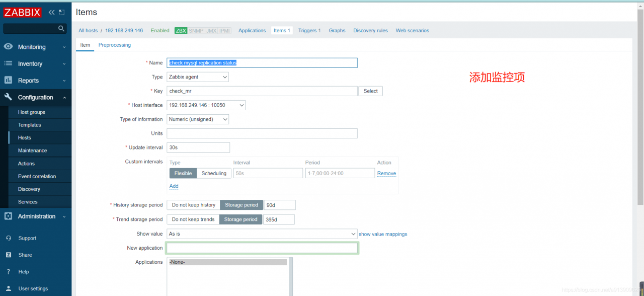Open Type of information dropdown
This screenshot has height=296, width=644.
tap(198, 119)
